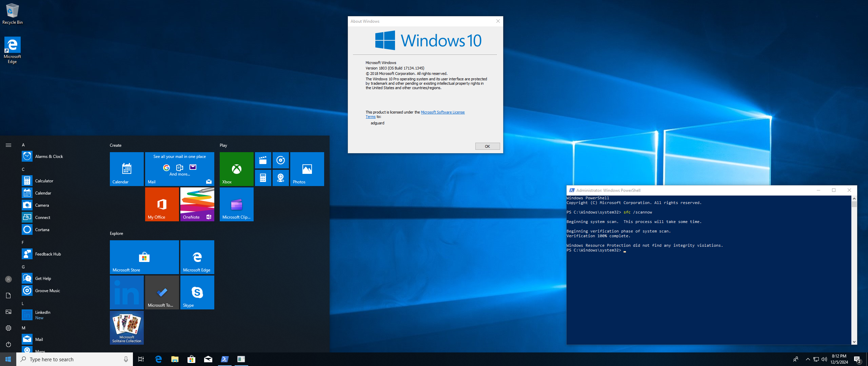The width and height of the screenshot is (868, 366).
Task: Open Task View on the taskbar
Action: [x=141, y=359]
